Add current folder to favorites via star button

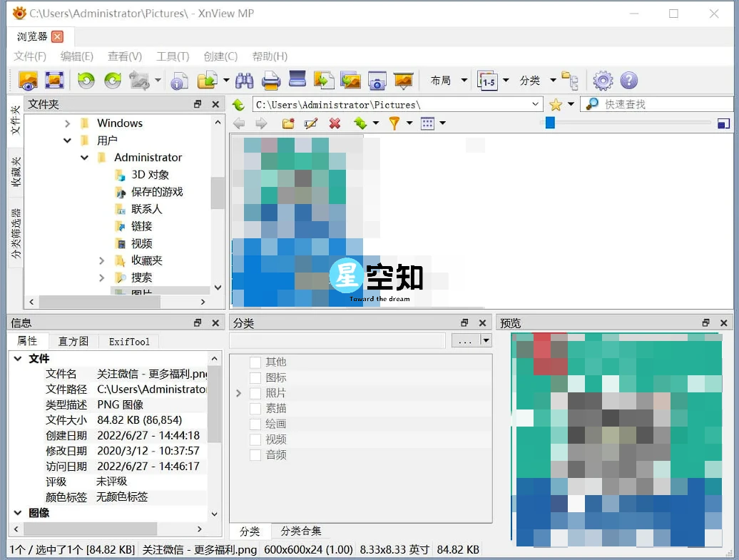(556, 103)
